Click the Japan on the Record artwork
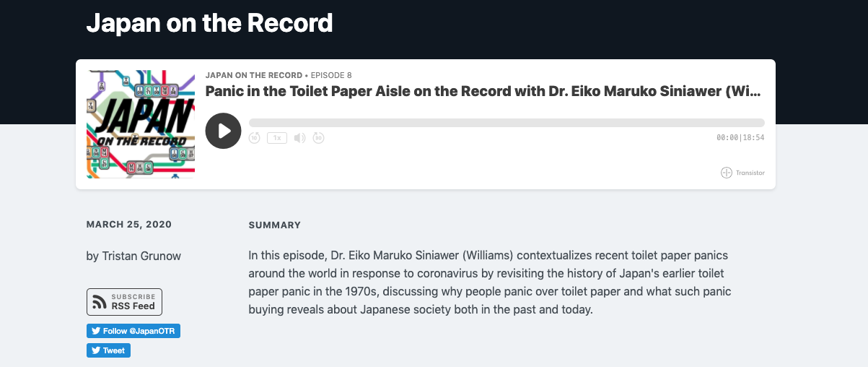Viewport: 868px width, 367px height. coord(141,124)
